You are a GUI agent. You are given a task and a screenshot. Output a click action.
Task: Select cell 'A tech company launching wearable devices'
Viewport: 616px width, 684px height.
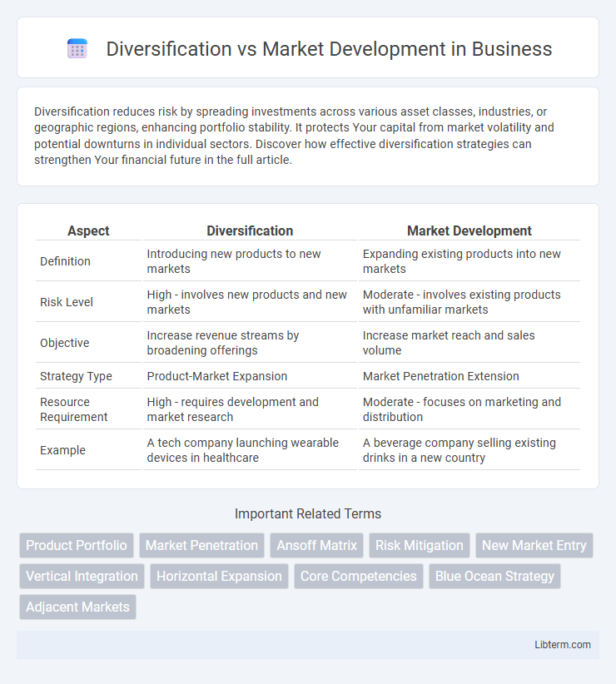[x=250, y=450]
